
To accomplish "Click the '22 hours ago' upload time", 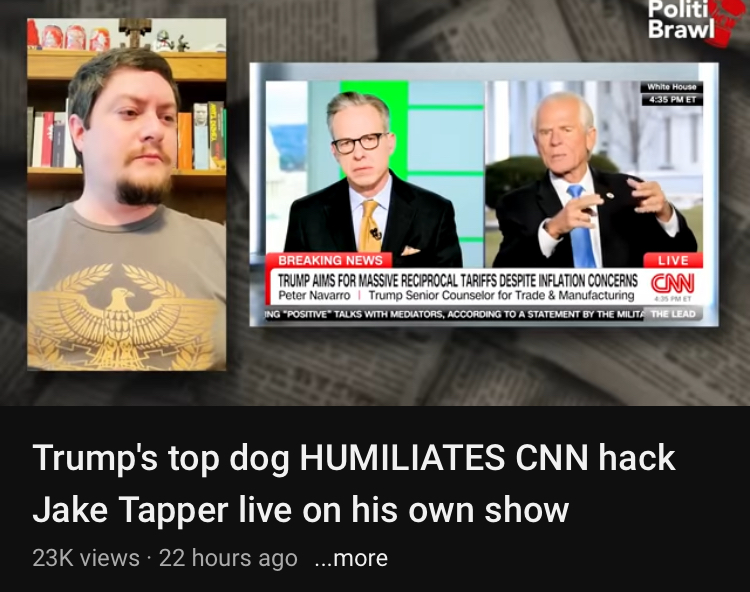I will [228, 558].
